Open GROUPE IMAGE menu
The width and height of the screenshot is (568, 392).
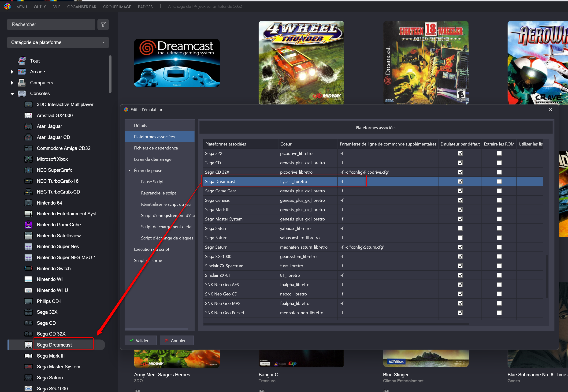[x=117, y=7]
